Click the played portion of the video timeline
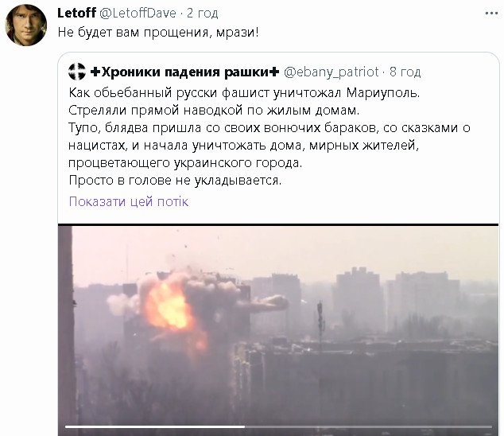Image resolution: width=504 pixels, height=436 pixels. point(155,427)
